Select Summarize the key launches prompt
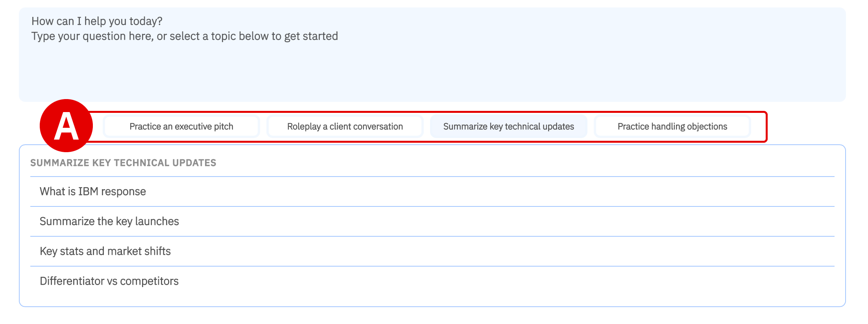Image resolution: width=868 pixels, height=324 pixels. click(x=432, y=221)
